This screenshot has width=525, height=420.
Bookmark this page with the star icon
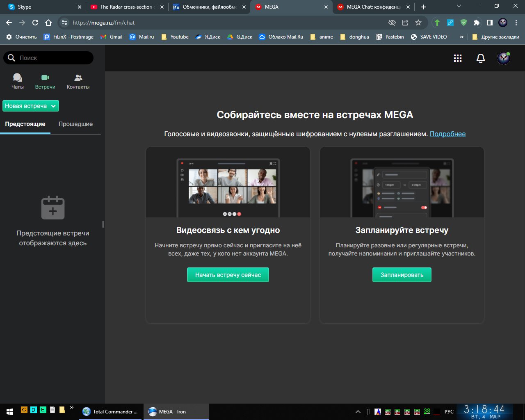[418, 23]
